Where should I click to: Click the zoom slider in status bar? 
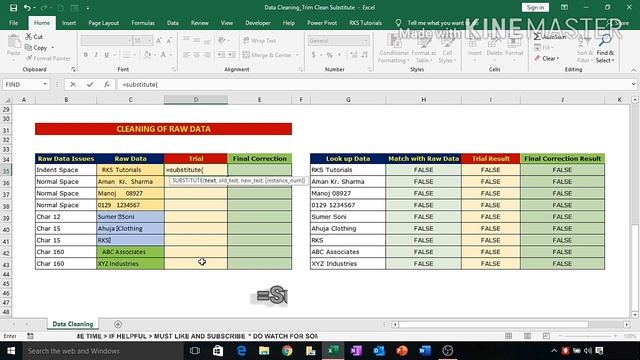tap(588, 336)
